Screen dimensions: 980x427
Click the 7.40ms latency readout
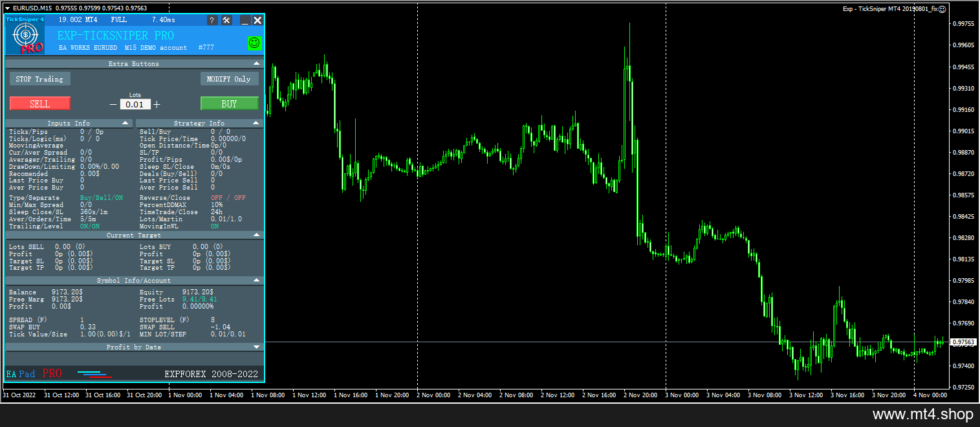(x=164, y=20)
